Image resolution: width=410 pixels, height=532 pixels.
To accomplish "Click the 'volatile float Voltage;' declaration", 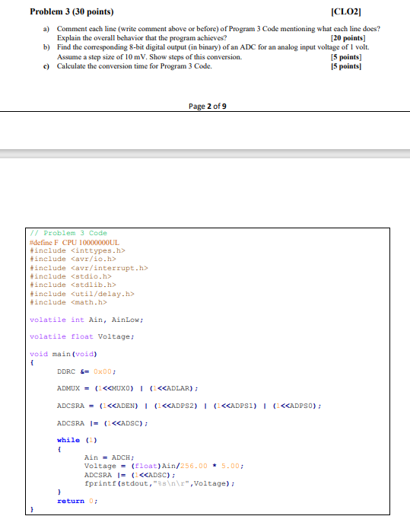I will (82, 336).
